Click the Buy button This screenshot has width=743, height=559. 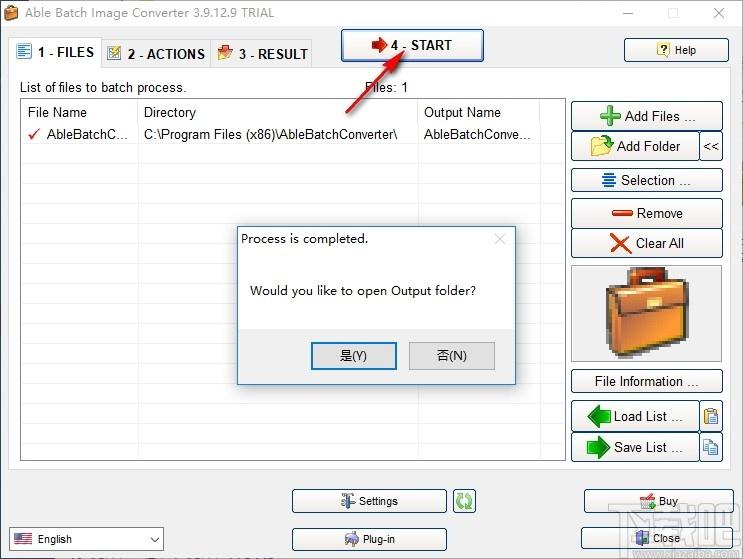coord(659,501)
